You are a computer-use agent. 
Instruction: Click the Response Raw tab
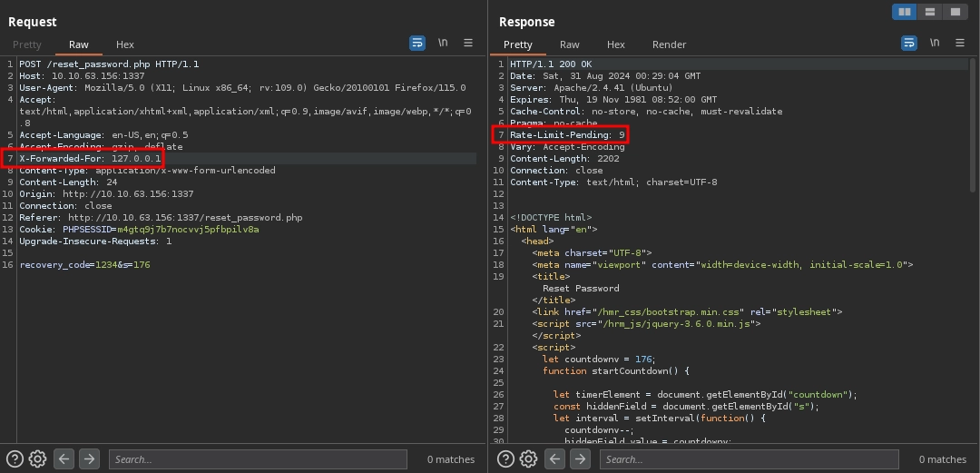point(569,44)
